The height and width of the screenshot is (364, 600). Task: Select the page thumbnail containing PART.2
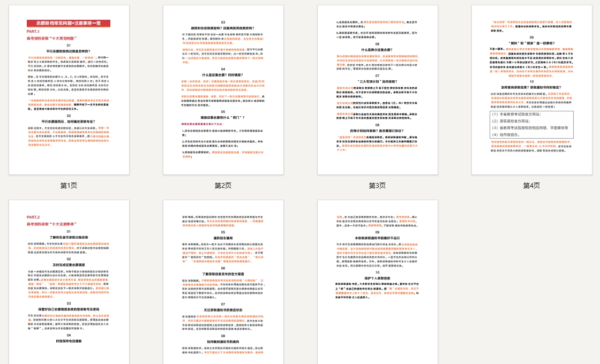69,282
